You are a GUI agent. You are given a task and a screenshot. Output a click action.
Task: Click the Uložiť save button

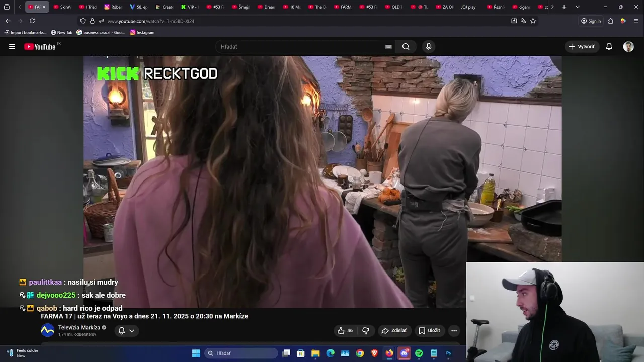(429, 330)
